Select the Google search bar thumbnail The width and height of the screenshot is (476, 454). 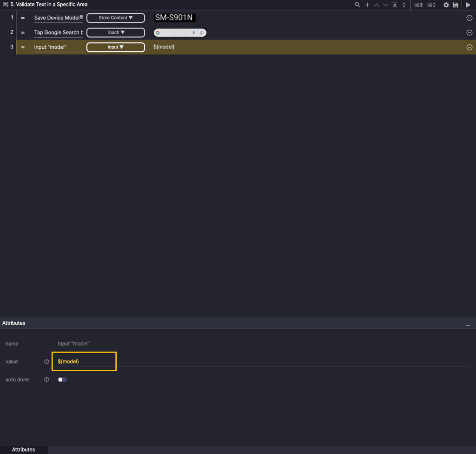pos(180,33)
